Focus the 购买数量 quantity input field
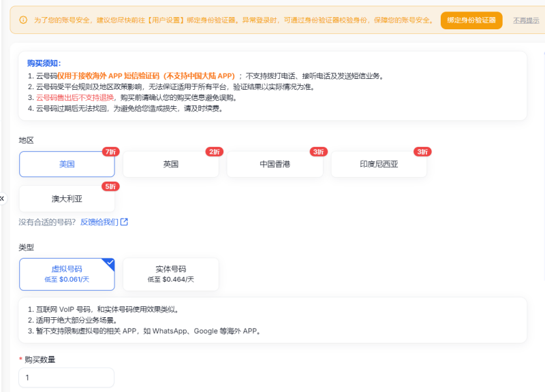Screen dimensions: 545x392 click(66, 378)
